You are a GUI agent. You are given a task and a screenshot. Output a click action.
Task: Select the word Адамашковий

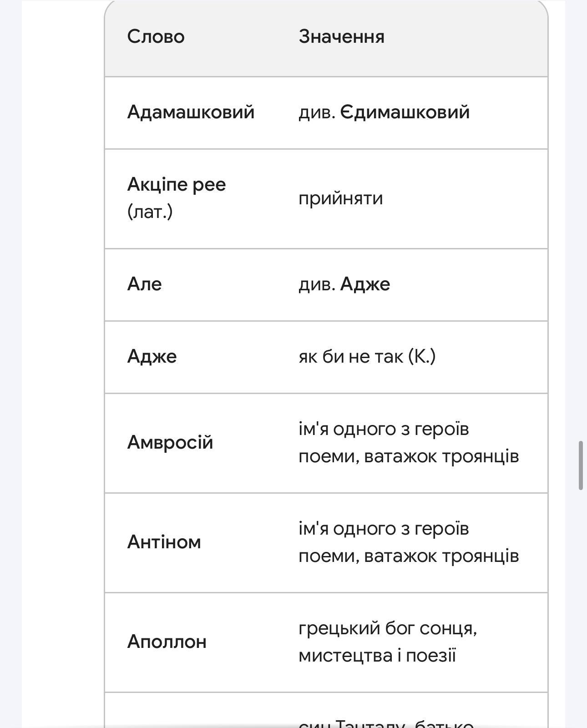coord(191,112)
